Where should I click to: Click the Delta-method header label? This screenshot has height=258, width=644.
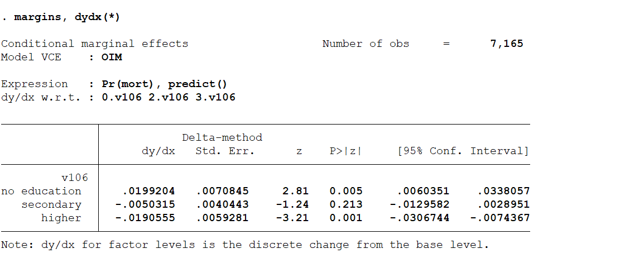(222, 137)
